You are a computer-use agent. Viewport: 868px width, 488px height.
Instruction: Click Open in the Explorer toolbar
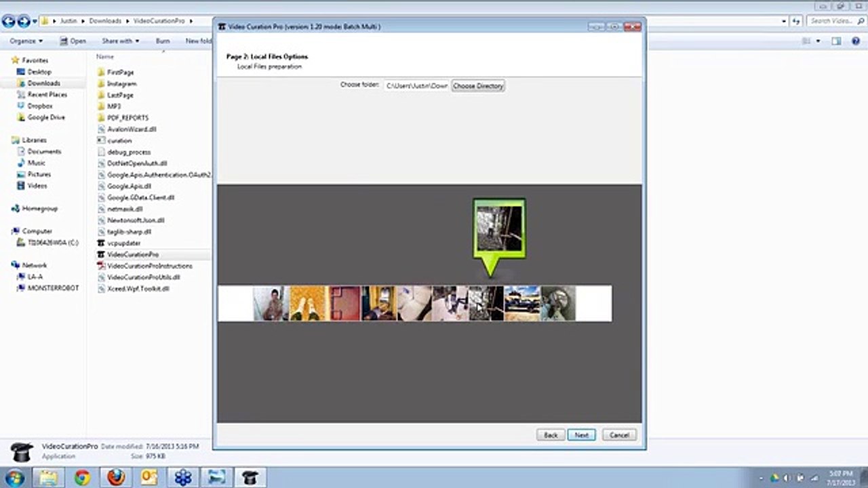(x=73, y=41)
